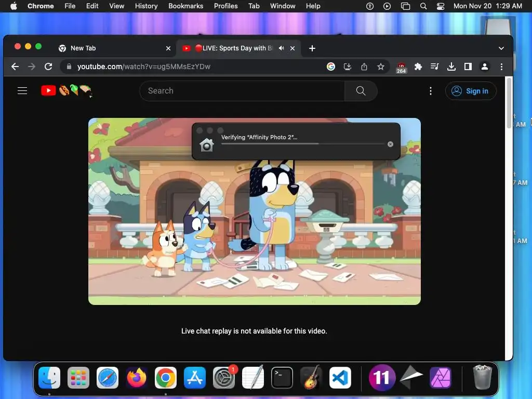532x399 pixels.
Task: Bookmark this page with star icon
Action: (381, 66)
